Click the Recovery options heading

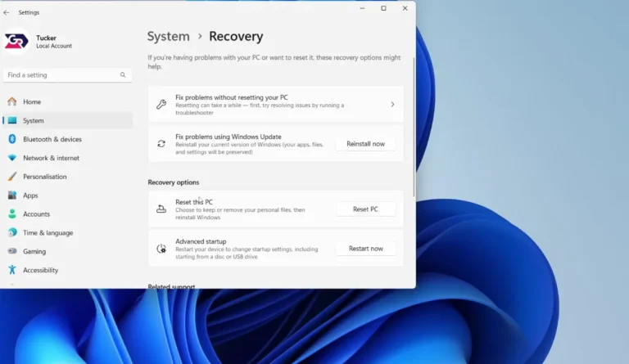pos(174,182)
